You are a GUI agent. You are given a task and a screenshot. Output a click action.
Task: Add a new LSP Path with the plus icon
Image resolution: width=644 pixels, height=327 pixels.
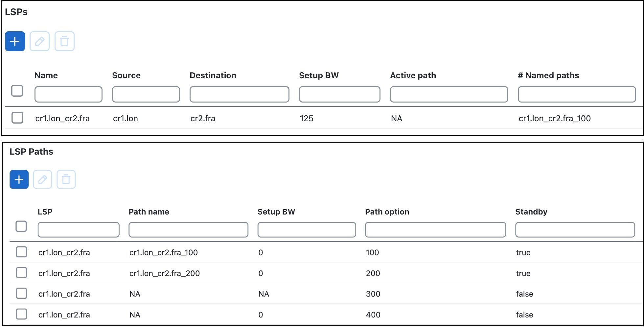point(18,179)
